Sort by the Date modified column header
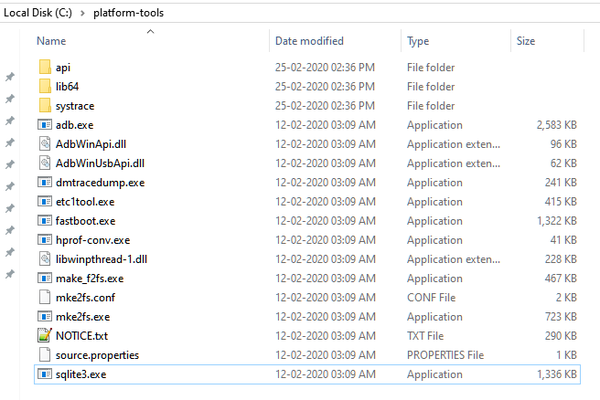 pyautogui.click(x=309, y=41)
